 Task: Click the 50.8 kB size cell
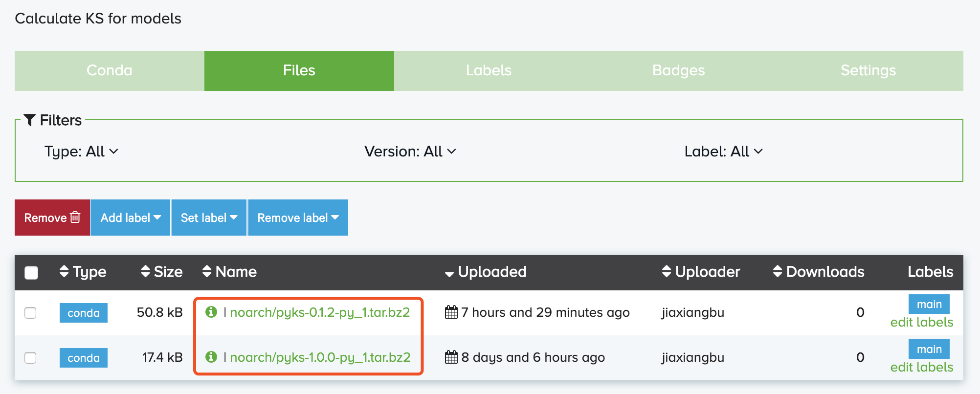click(160, 312)
